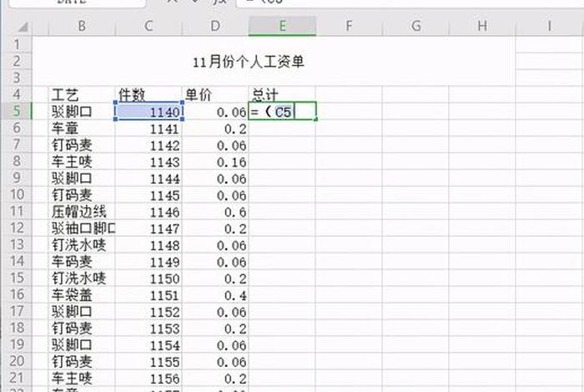Click cell with value 1144

pyautogui.click(x=149, y=178)
